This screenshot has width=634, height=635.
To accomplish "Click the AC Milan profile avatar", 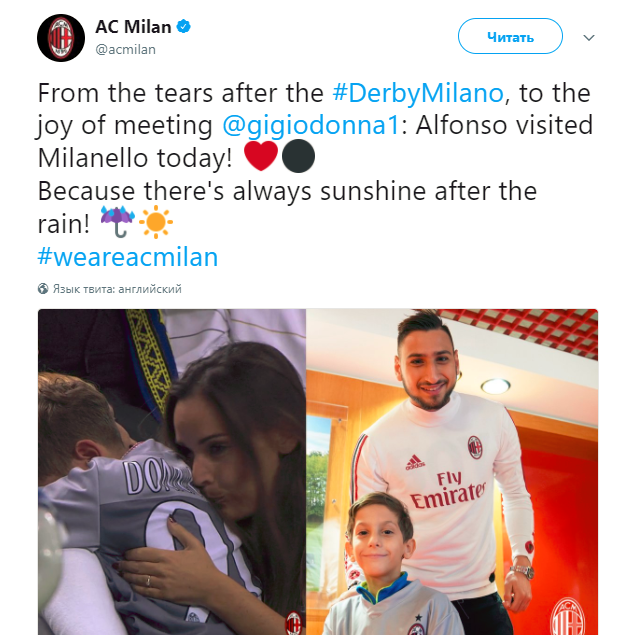I will click(61, 38).
